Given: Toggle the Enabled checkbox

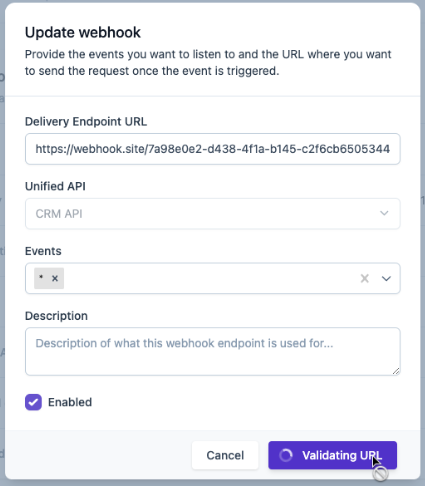Looking at the screenshot, I should click(x=33, y=402).
